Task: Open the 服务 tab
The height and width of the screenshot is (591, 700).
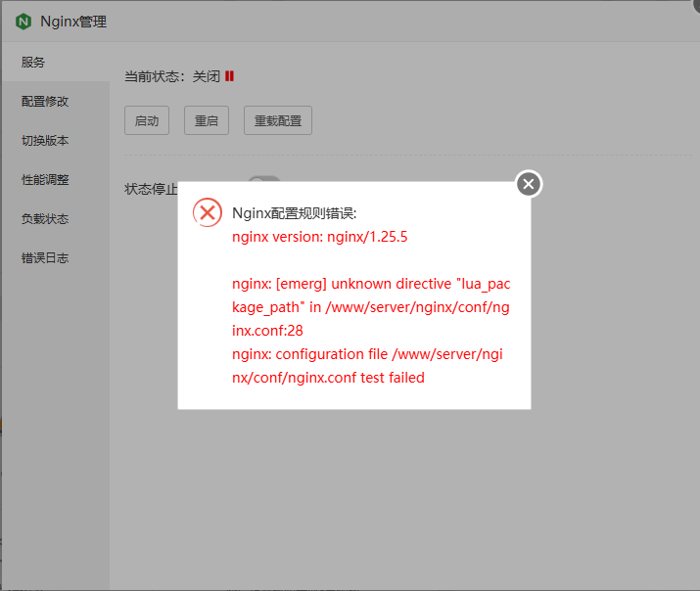Action: pos(56,62)
